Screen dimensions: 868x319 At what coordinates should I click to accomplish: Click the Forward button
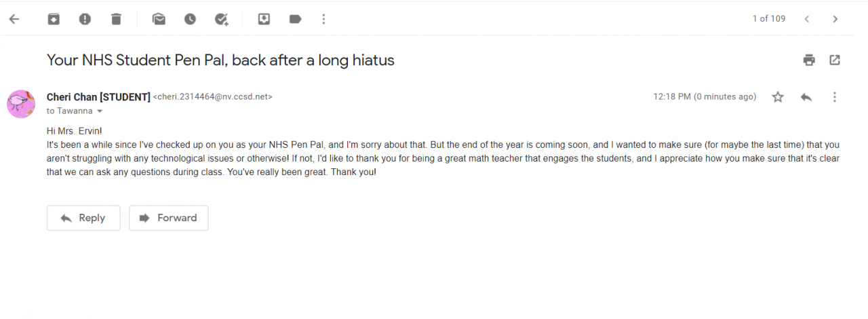click(x=169, y=218)
